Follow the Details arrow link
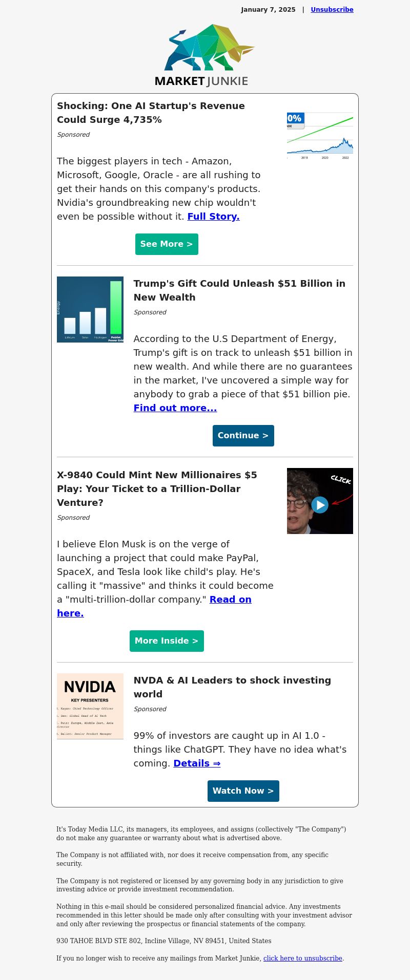 [197, 763]
